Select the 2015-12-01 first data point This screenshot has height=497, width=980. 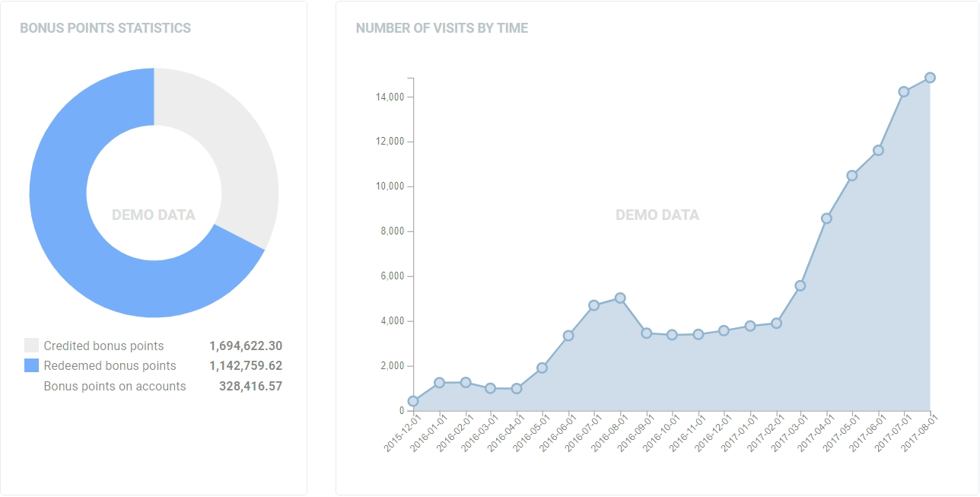point(413,401)
